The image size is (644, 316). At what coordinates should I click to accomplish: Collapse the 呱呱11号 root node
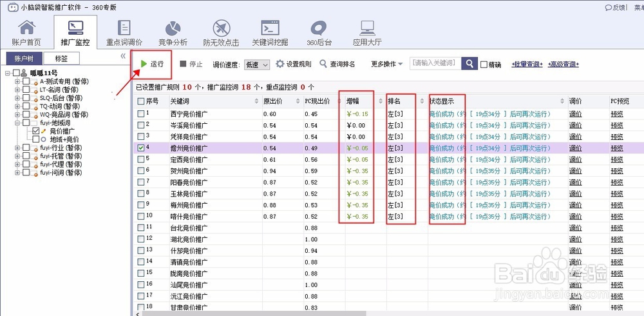pyautogui.click(x=7, y=74)
